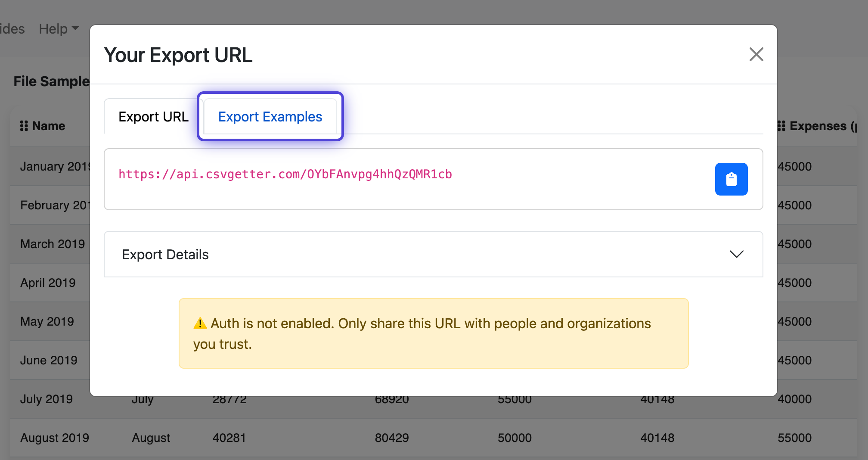
Task: Select the July 2019 row name
Action: pyautogui.click(x=46, y=399)
